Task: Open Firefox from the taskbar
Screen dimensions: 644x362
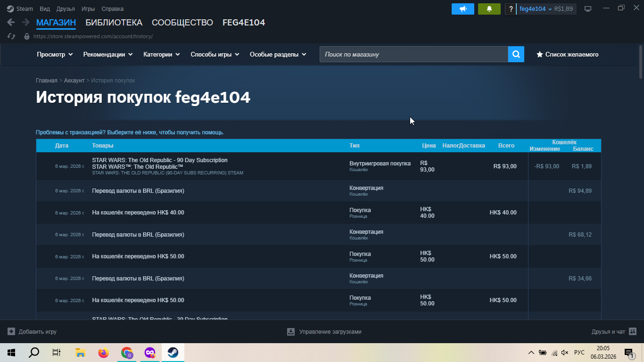Action: tap(103, 353)
